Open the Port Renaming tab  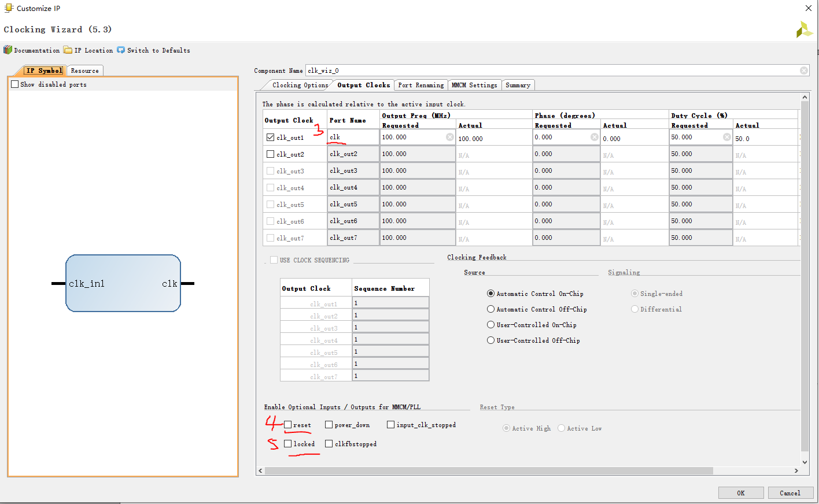(421, 85)
